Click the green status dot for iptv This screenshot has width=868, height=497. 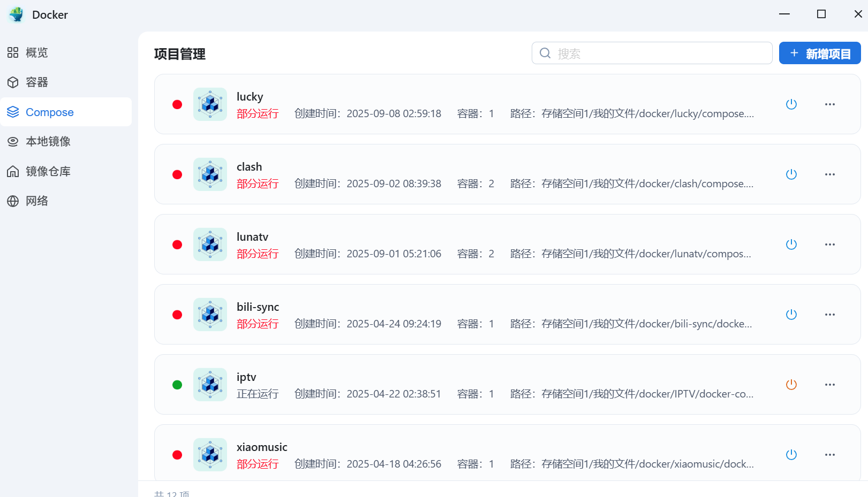[177, 385]
